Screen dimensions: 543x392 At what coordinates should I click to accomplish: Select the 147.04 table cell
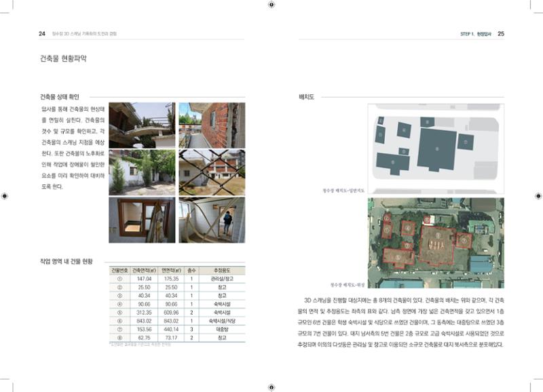pyautogui.click(x=144, y=279)
